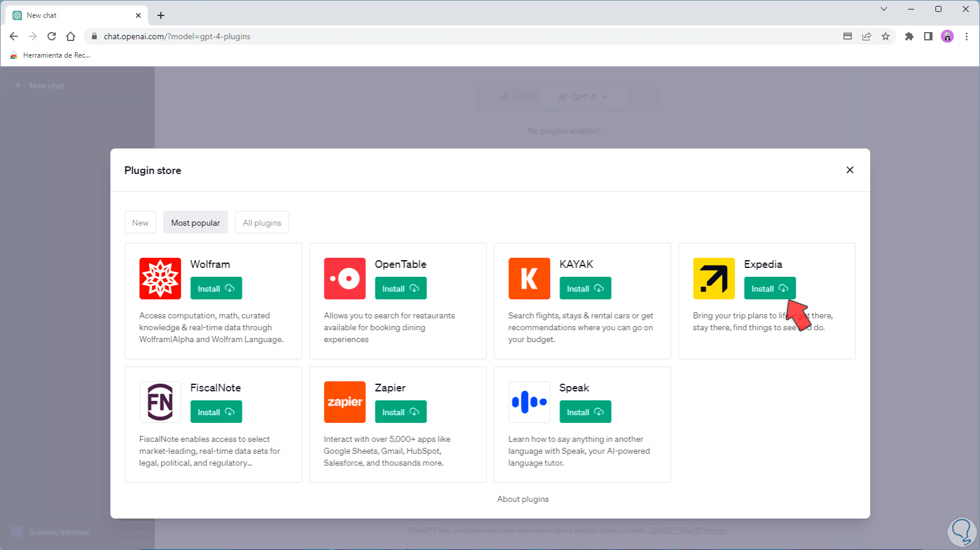Image resolution: width=980 pixels, height=550 pixels.
Task: Click the KAYAK plugin title
Action: pos(576,264)
